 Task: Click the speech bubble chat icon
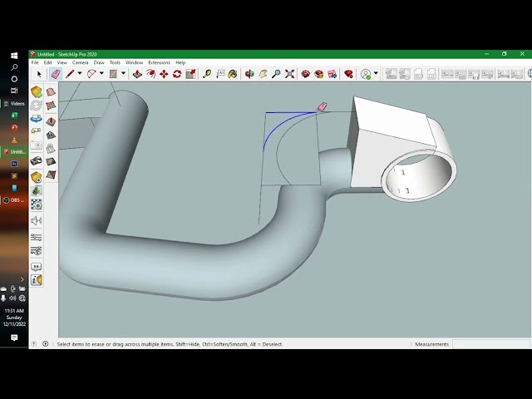(37, 267)
